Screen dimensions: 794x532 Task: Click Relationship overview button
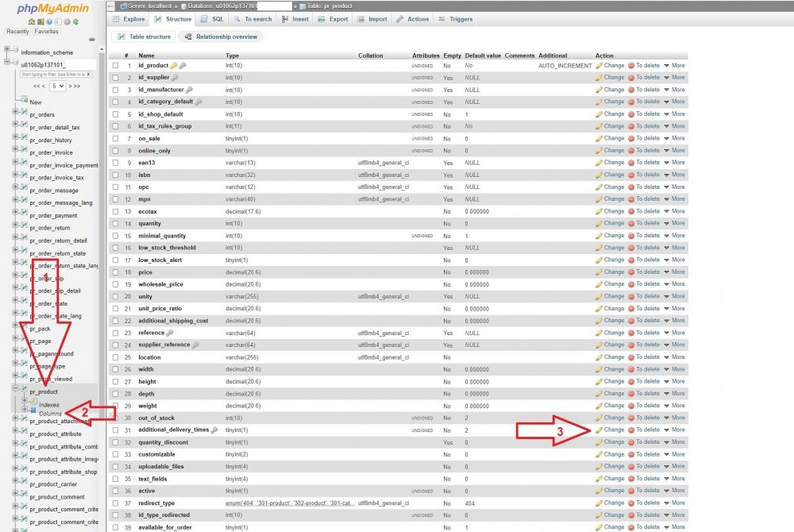[221, 37]
